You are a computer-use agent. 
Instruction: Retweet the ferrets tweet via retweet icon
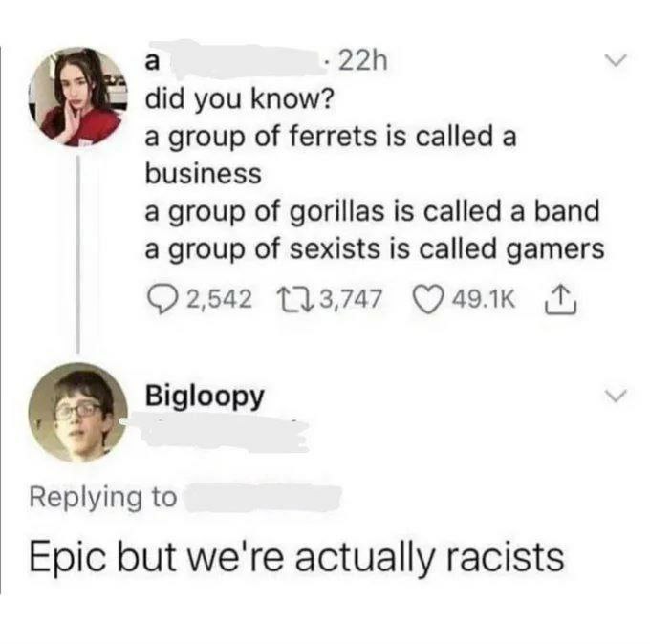click(289, 299)
